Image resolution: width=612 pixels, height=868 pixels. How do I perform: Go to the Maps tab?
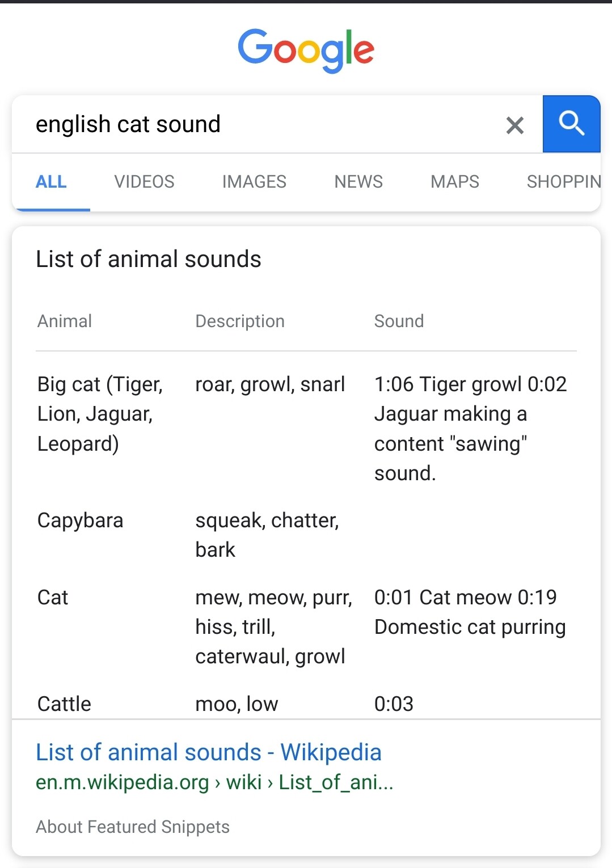point(455,181)
